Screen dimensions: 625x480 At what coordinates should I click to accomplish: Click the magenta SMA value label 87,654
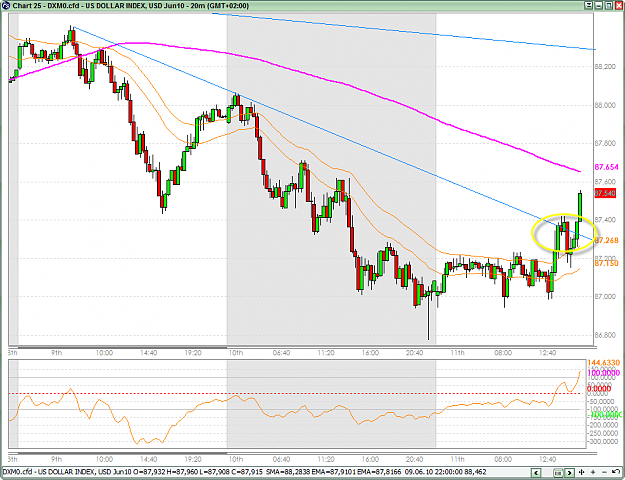point(606,167)
